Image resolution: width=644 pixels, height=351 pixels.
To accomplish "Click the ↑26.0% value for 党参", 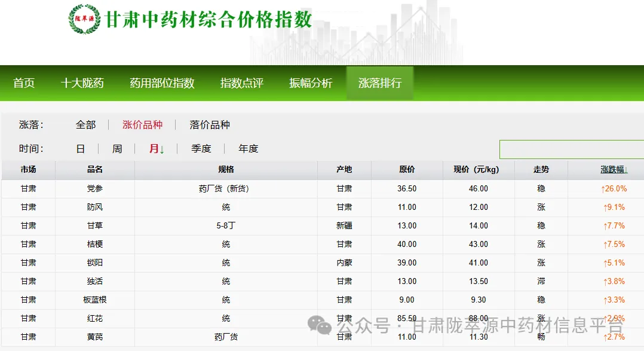I will click(614, 188).
